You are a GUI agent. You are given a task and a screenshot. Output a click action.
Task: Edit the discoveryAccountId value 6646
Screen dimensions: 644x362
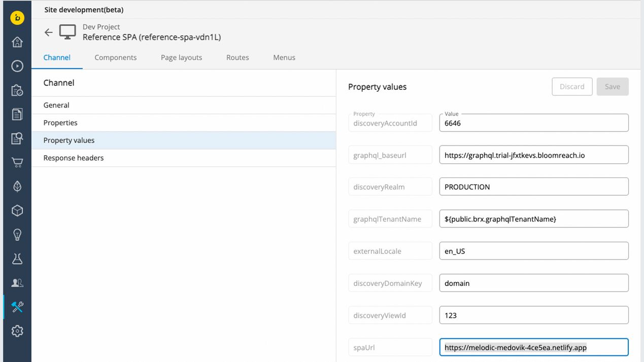tap(534, 123)
